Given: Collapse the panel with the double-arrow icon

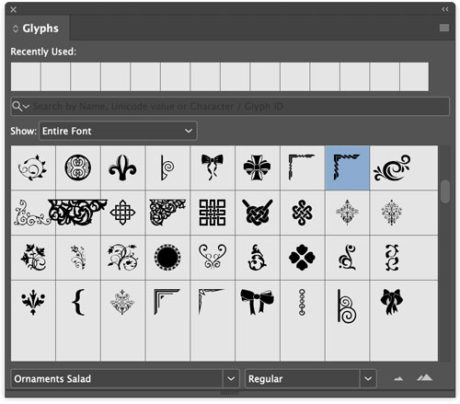Looking at the screenshot, I should click(x=445, y=9).
